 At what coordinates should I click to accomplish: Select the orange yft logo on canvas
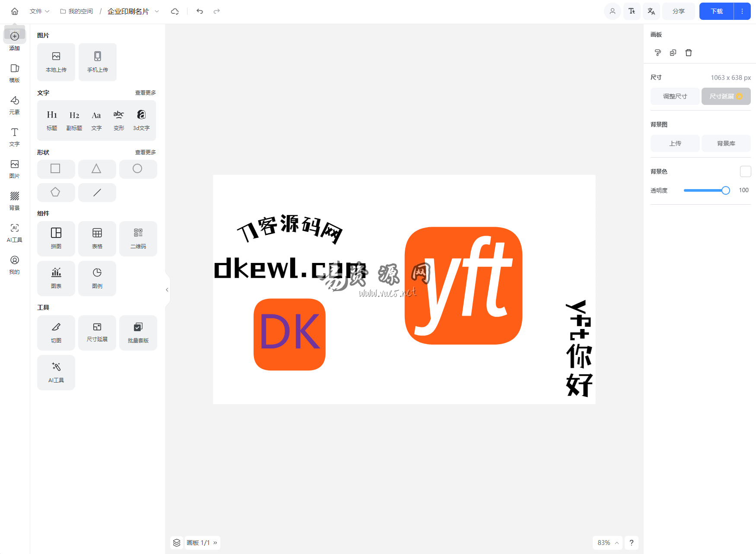click(x=464, y=285)
